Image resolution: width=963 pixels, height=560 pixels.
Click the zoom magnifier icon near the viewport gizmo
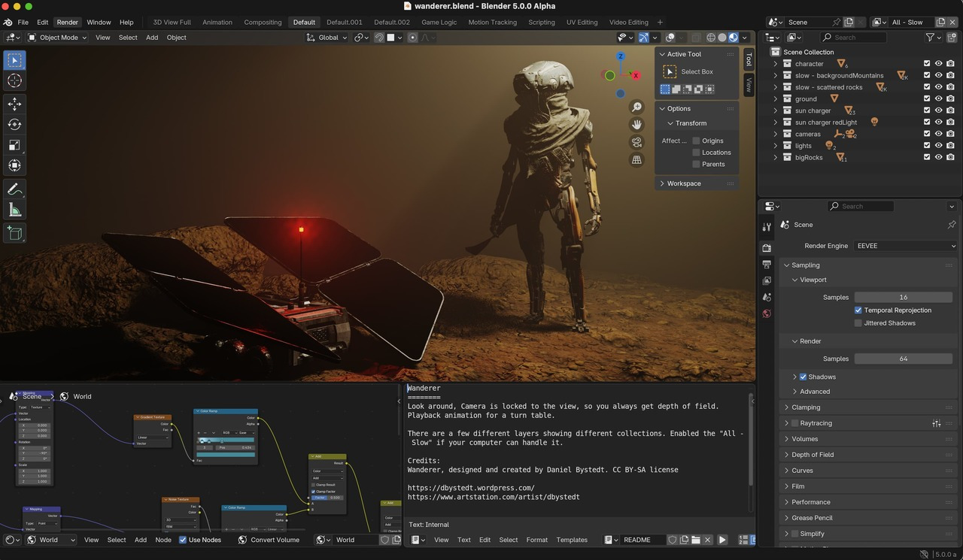636,107
